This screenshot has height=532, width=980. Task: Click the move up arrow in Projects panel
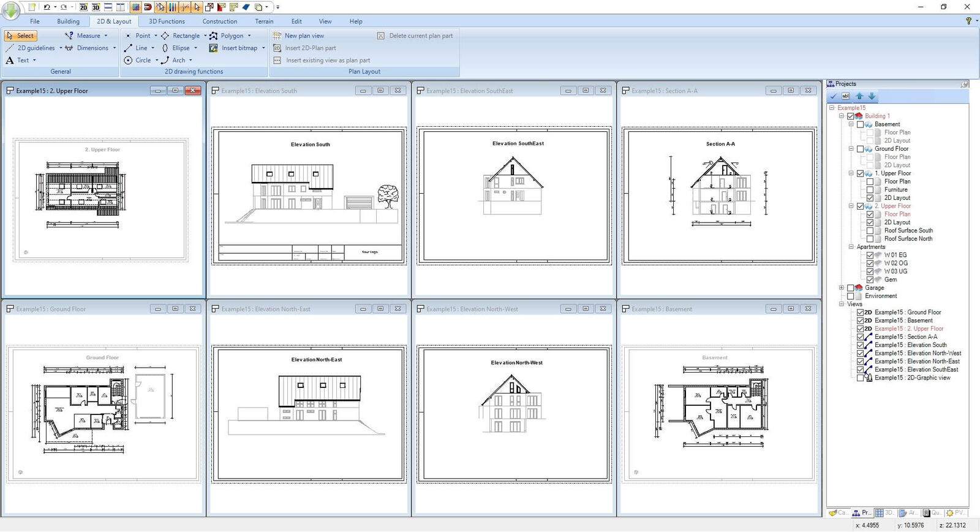pos(859,96)
